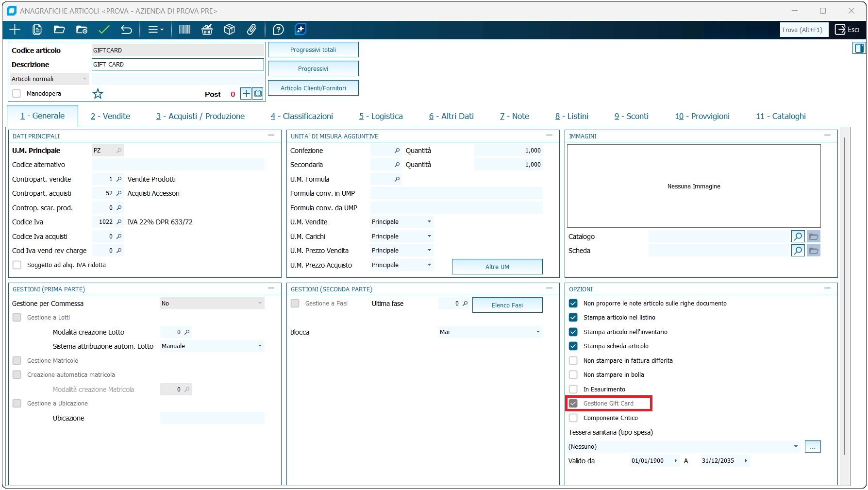The image size is (868, 490).
Task: Click the plus new record toolbar icon
Action: click(x=15, y=30)
